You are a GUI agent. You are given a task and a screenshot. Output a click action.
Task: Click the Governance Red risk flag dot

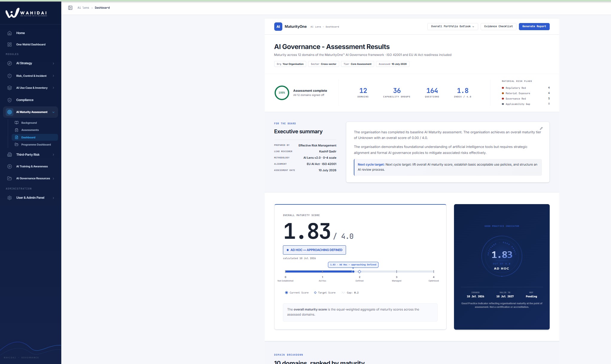tap(503, 99)
